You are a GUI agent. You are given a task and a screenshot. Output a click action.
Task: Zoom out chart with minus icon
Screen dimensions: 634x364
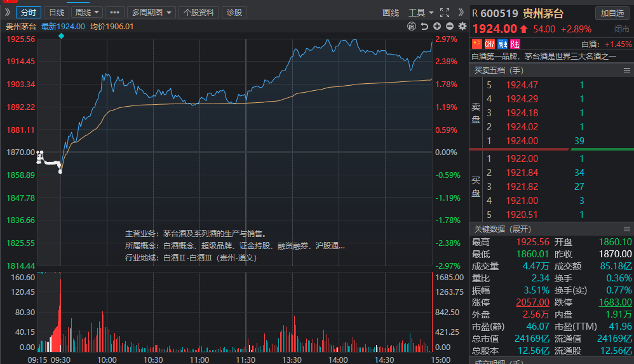tap(450, 26)
